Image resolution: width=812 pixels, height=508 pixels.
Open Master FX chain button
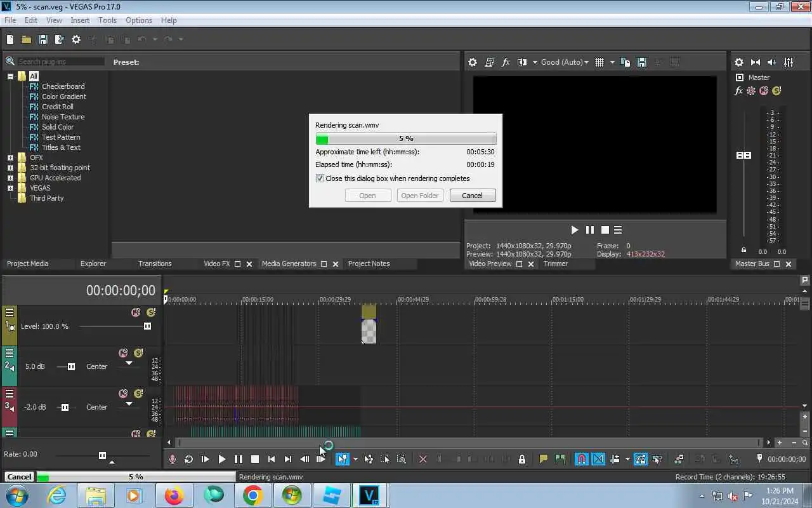(x=738, y=91)
